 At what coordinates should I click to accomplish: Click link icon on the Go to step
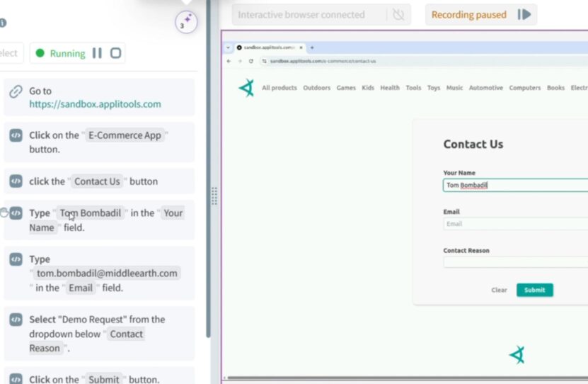click(16, 91)
